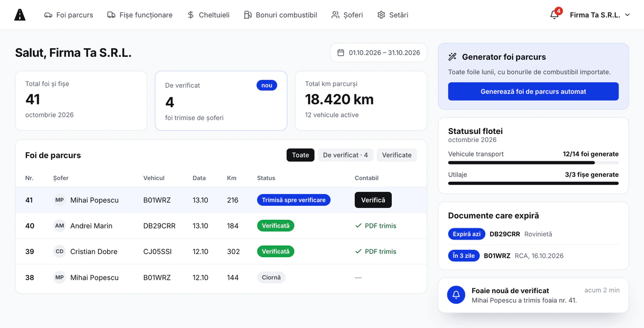Filter by De verificat · 4
Viewport: 644px width, 328px height.
(346, 155)
